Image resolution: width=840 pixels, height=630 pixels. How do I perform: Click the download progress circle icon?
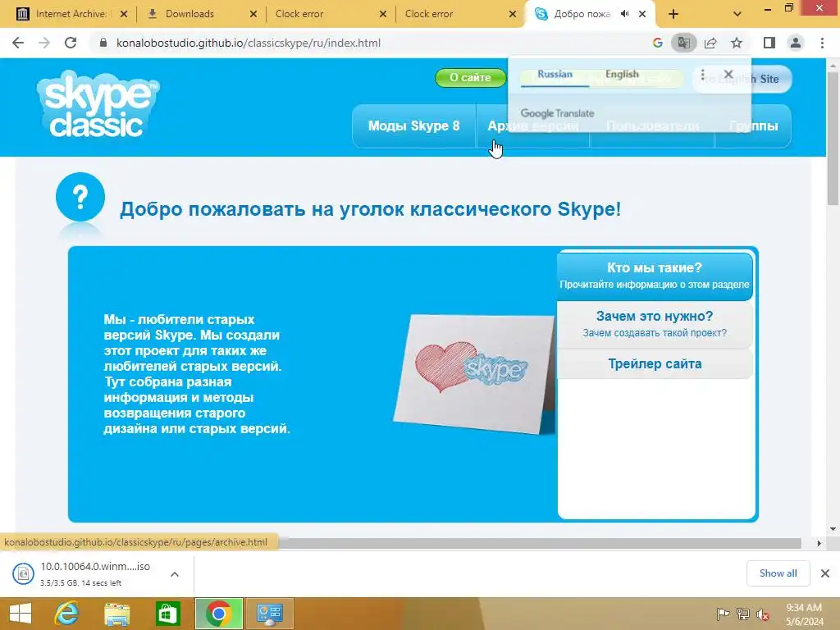(x=23, y=573)
